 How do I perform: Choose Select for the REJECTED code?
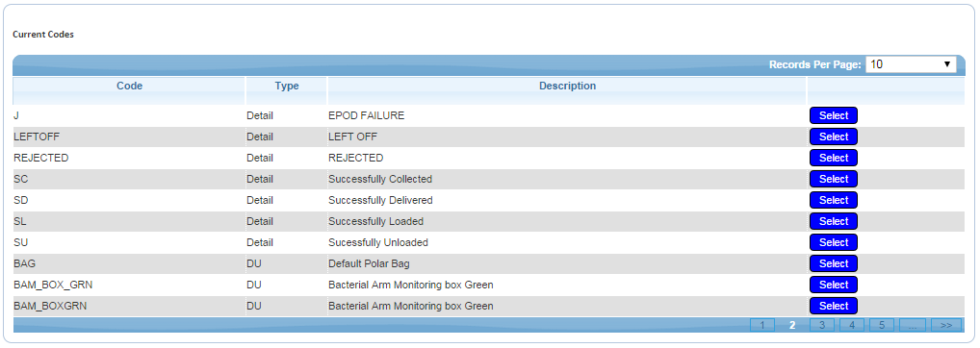click(x=833, y=158)
